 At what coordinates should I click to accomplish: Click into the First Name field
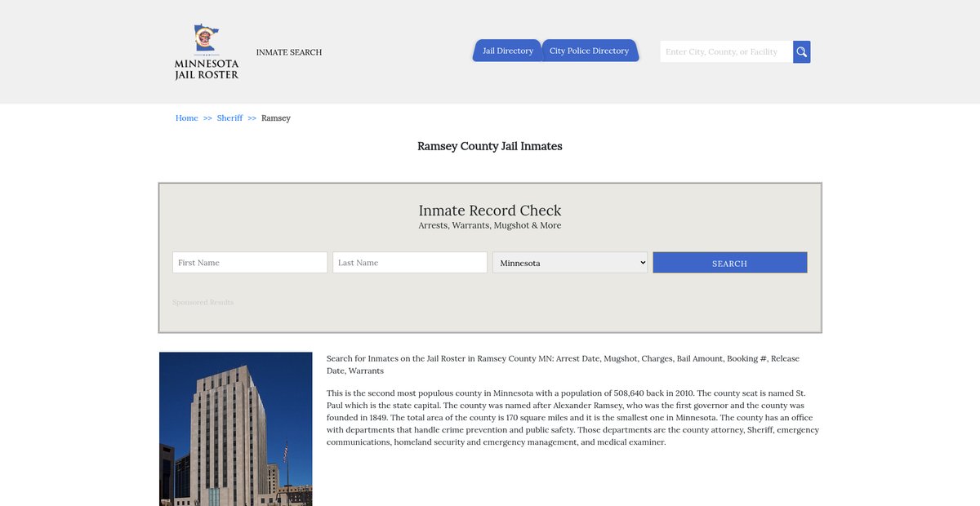(250, 263)
